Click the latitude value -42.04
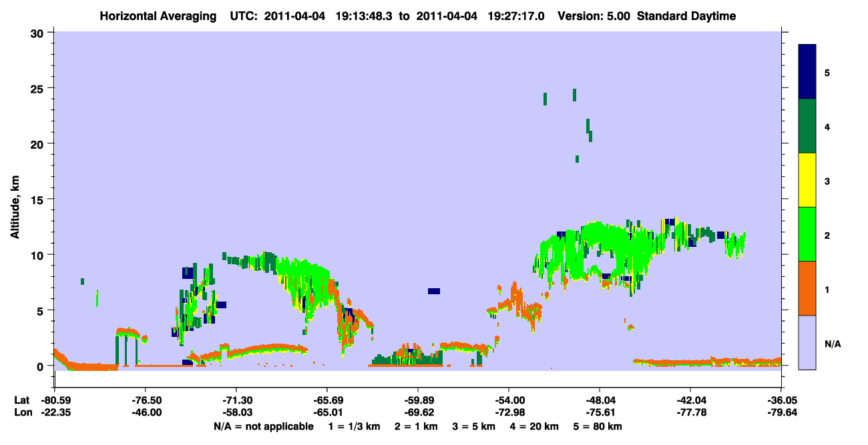The width and height of the screenshot is (868, 445). coord(690,400)
